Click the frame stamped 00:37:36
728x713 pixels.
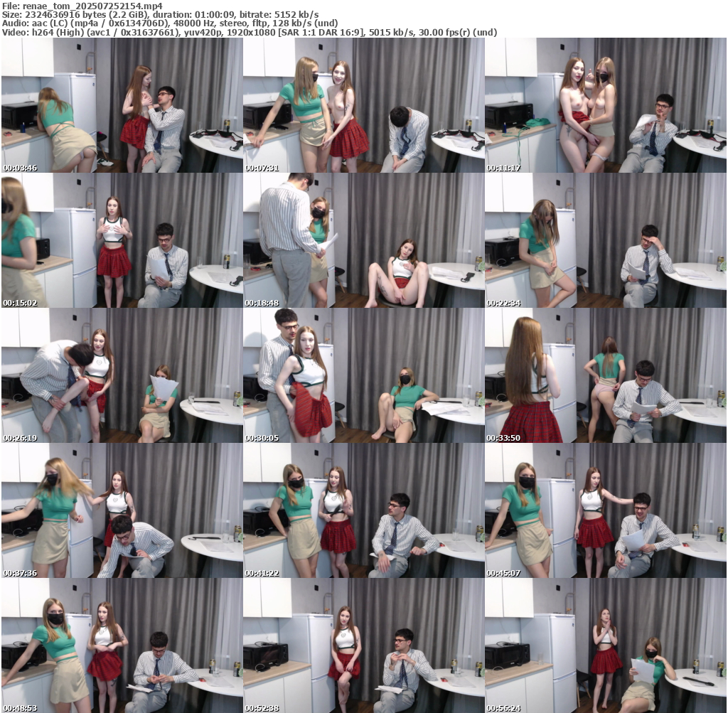[122, 510]
